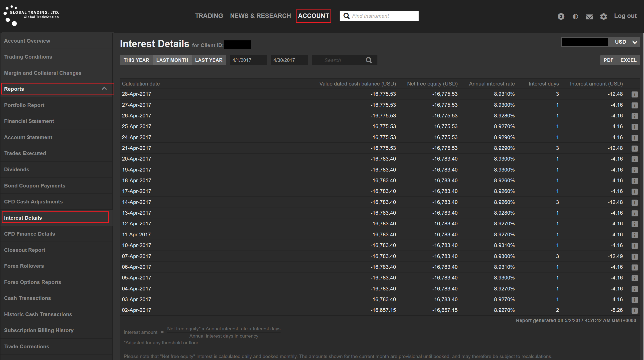Open info icon for 11-Apr-2017 row

(635, 235)
